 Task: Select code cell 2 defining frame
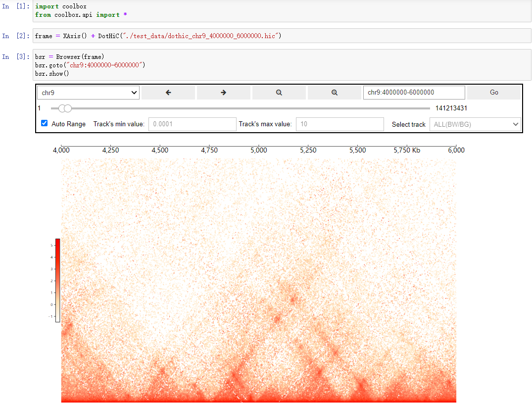282,36
